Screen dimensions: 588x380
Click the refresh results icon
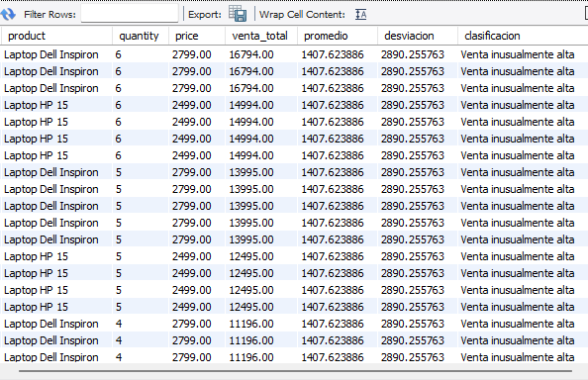click(8, 14)
